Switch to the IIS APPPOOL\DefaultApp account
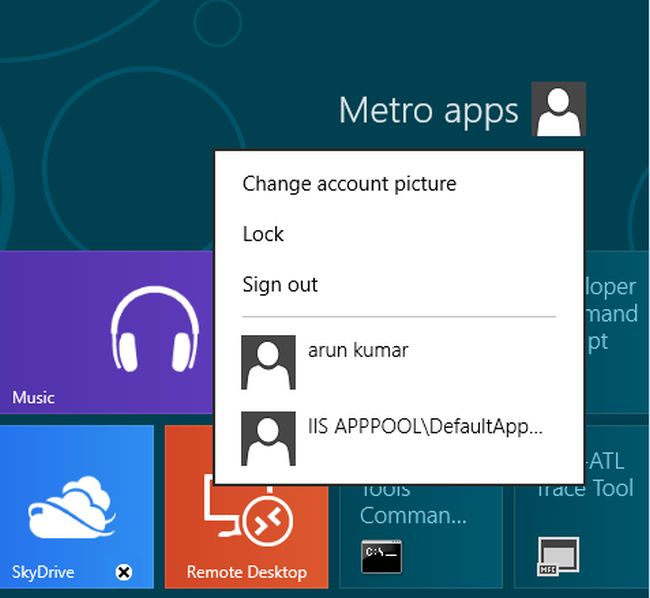 coord(399,438)
